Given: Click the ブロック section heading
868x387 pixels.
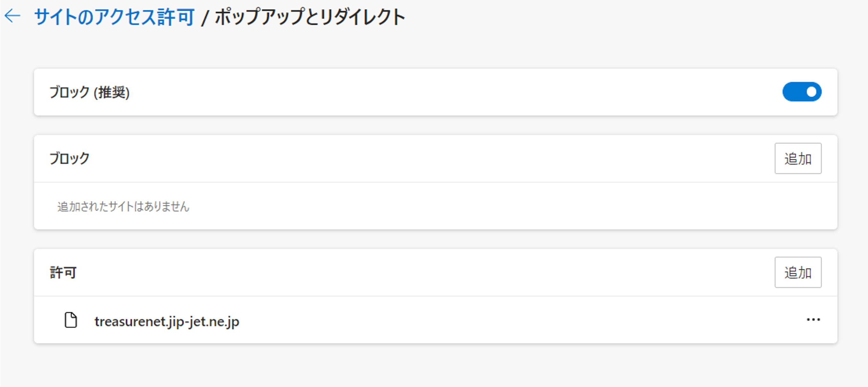Looking at the screenshot, I should (x=69, y=159).
